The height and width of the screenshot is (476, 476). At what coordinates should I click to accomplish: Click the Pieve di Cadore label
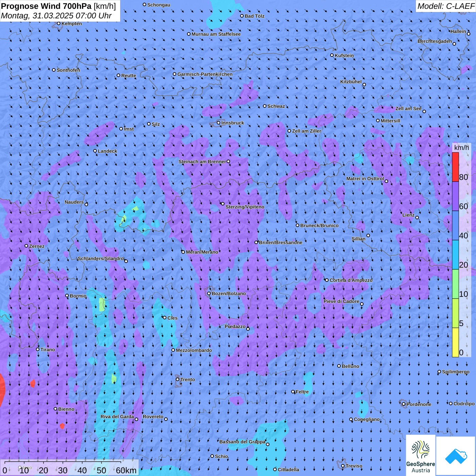click(x=341, y=301)
